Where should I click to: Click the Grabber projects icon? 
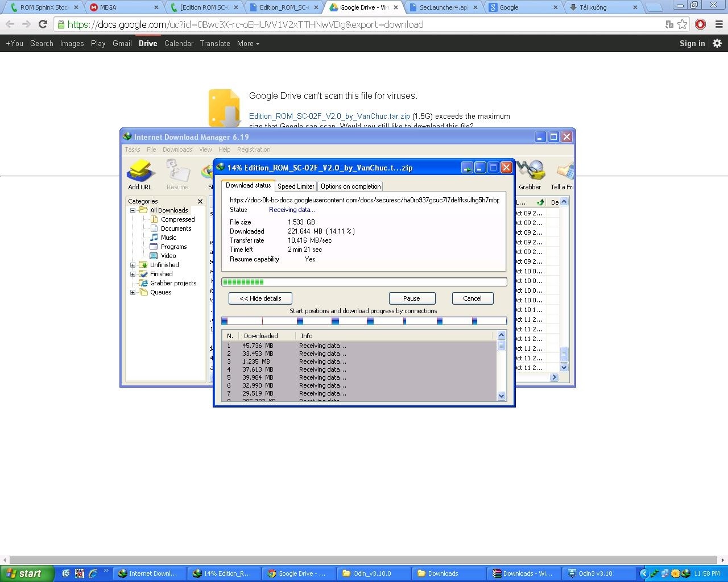144,283
